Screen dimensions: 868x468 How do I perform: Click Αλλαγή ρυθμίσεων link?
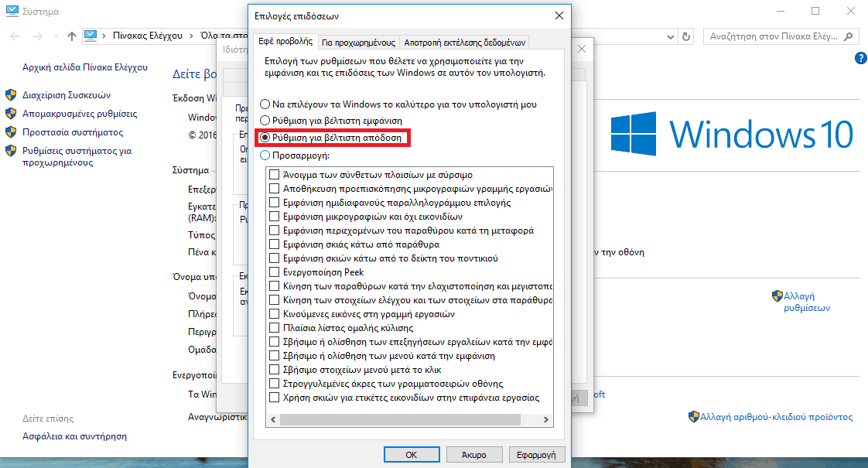(x=807, y=302)
